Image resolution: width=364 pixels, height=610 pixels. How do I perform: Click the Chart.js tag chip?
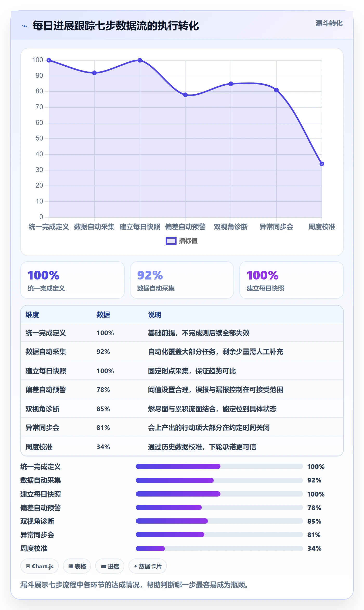tap(40, 566)
